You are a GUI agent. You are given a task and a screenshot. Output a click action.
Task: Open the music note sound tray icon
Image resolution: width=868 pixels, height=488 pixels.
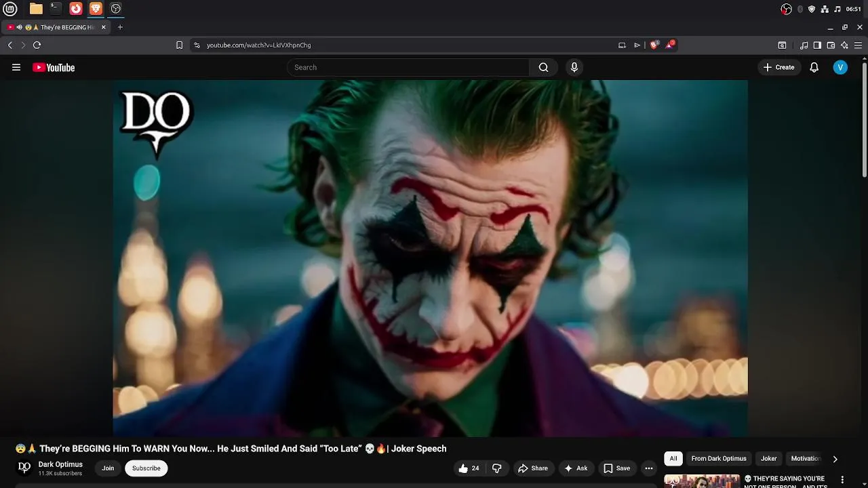pos(837,9)
